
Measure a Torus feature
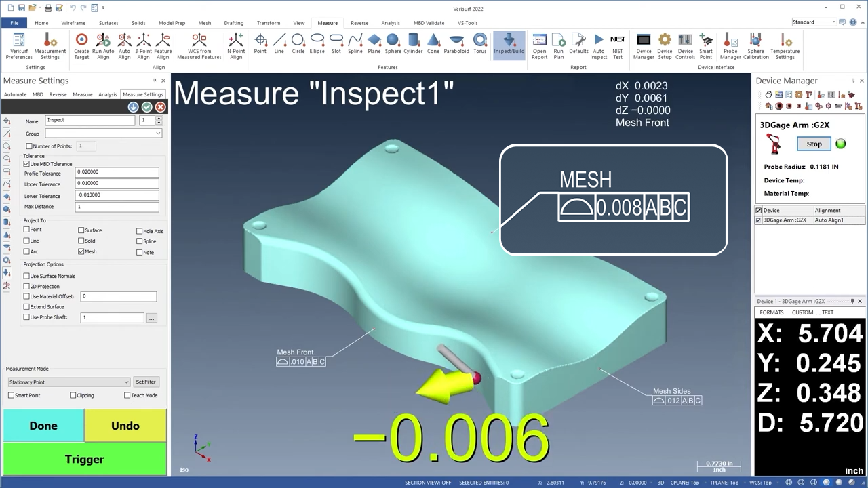[480, 43]
